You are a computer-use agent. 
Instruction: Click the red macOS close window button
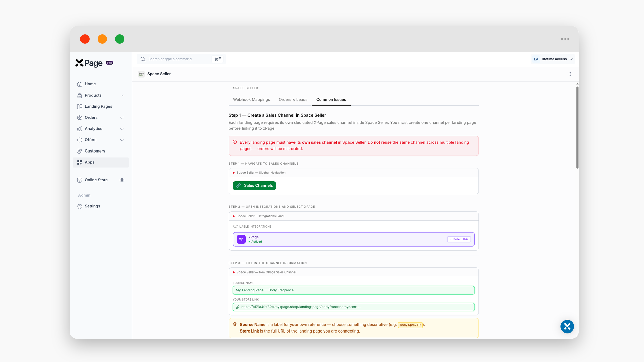(x=85, y=39)
